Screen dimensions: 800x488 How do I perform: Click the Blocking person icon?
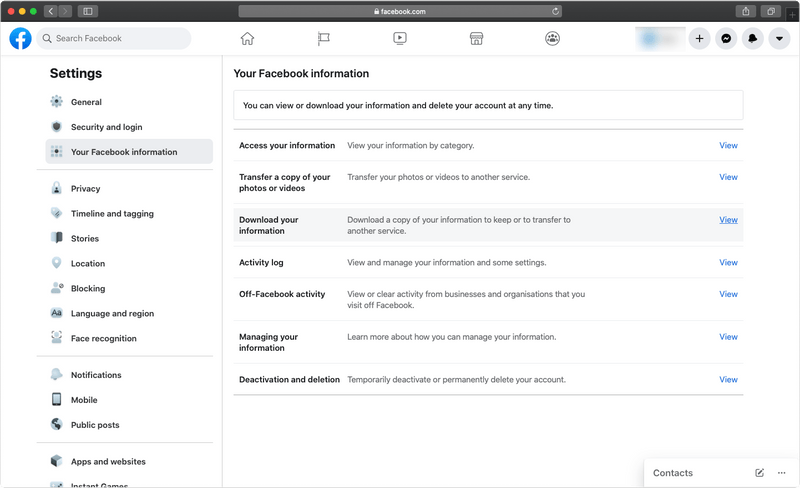pyautogui.click(x=57, y=288)
